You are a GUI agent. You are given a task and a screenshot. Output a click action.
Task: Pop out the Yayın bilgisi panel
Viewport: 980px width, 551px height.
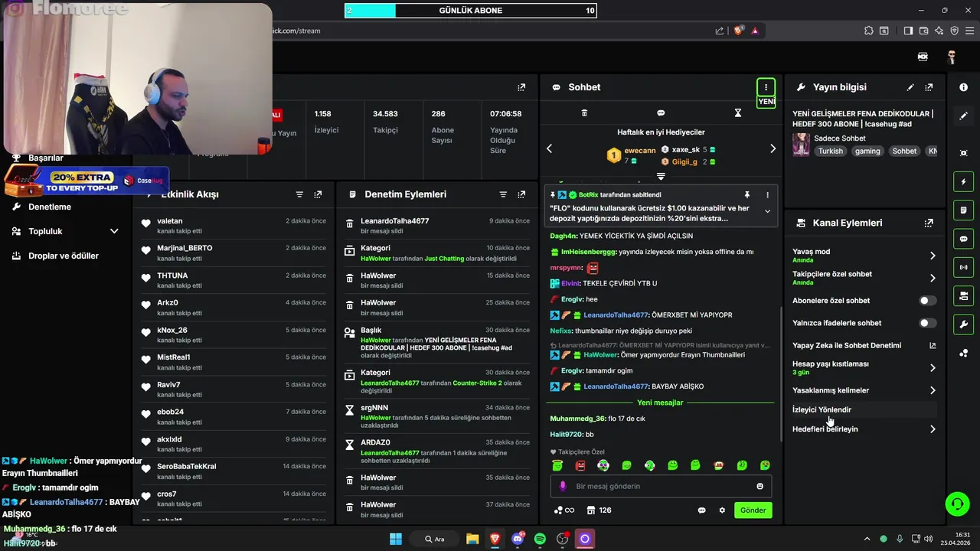pos(929,87)
